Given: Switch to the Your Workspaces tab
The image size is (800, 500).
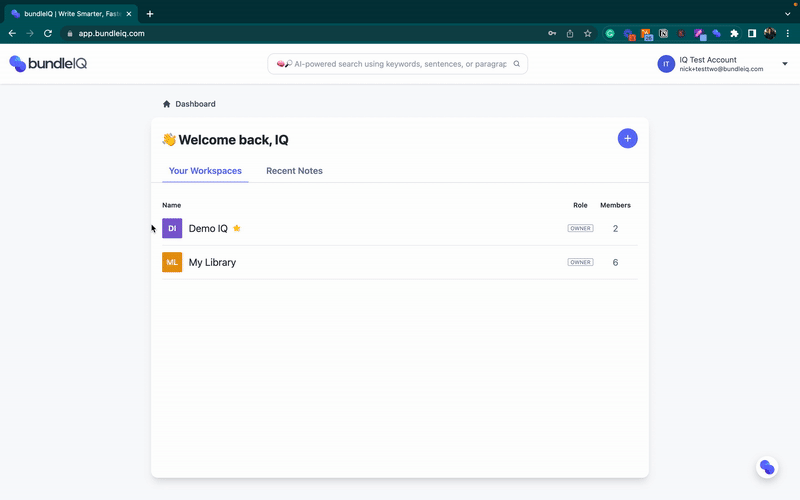Looking at the screenshot, I should [205, 171].
